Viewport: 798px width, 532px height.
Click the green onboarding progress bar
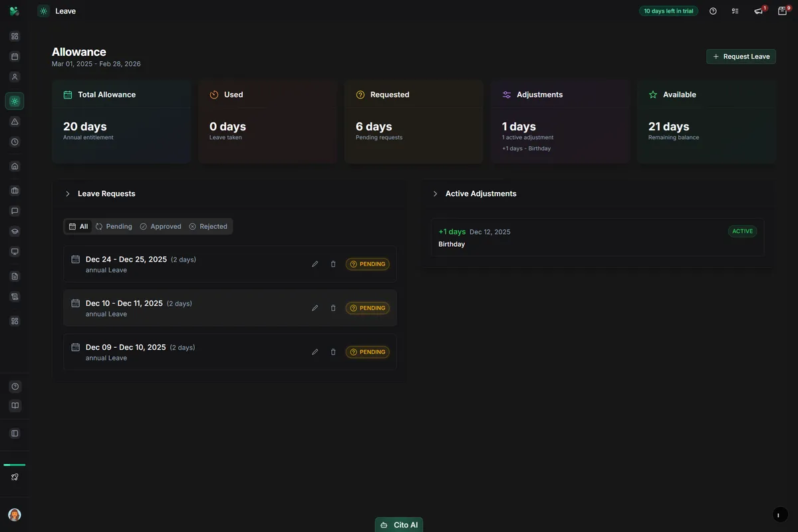15,465
